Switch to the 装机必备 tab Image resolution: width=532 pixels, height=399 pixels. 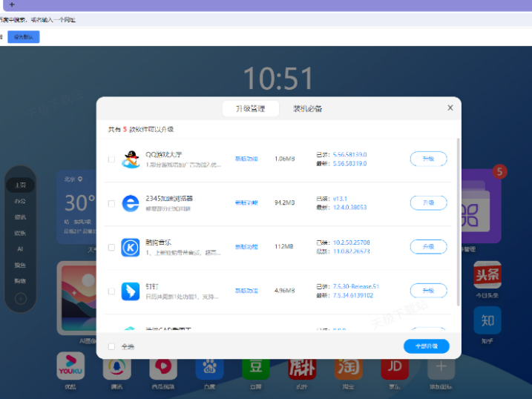tap(307, 109)
